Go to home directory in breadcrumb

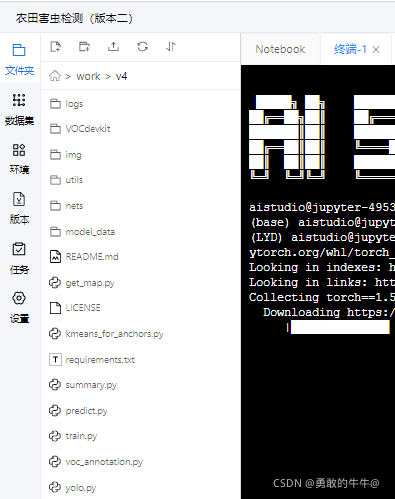(55, 76)
